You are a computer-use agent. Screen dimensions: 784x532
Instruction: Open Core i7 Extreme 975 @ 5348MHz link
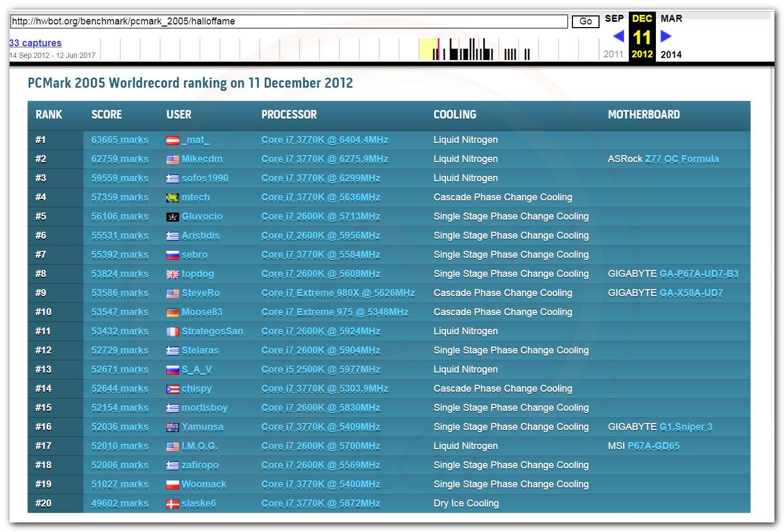(335, 312)
